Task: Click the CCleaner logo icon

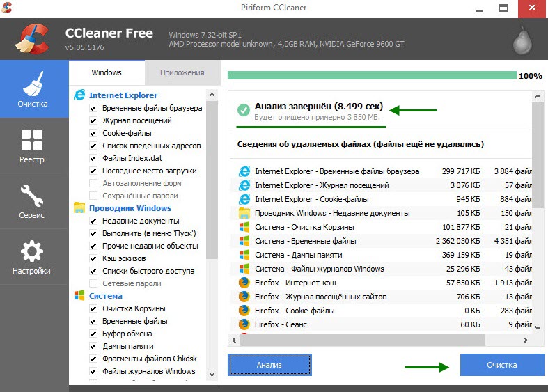Action: click(32, 40)
